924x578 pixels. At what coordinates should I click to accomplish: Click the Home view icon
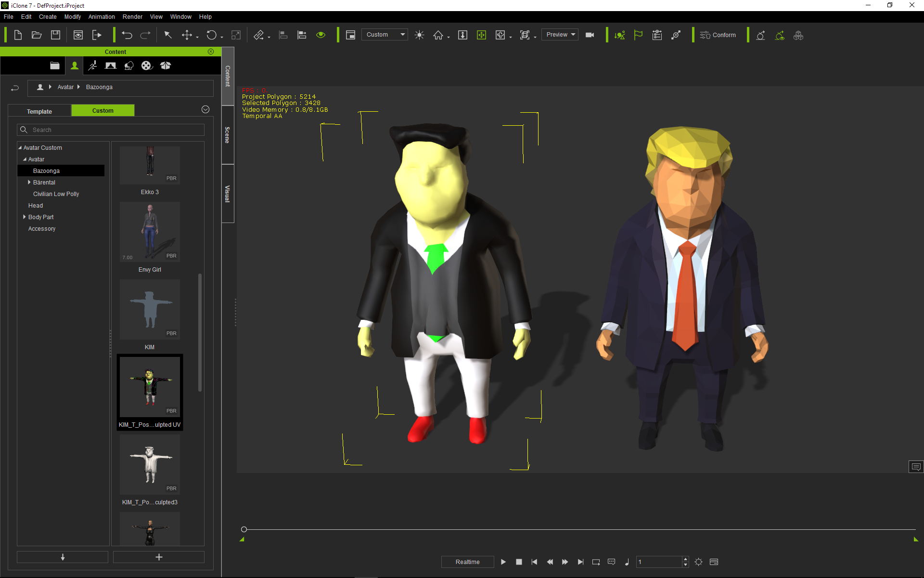(x=438, y=35)
